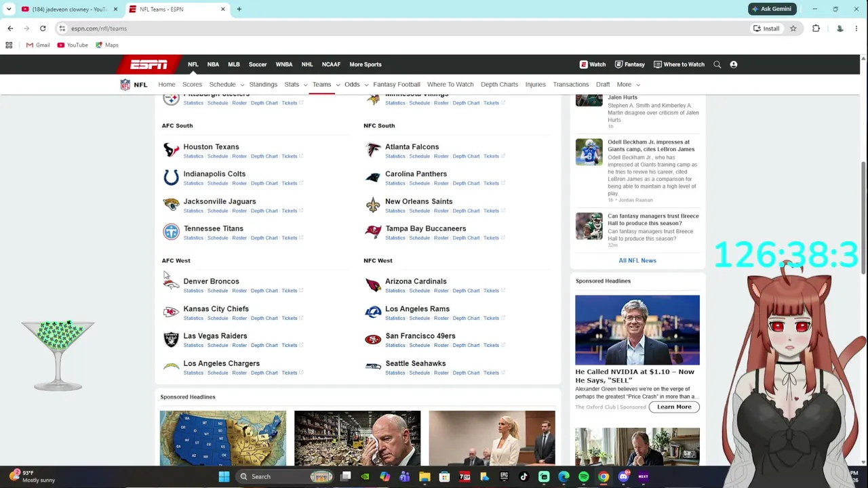Select the Carolina Panthers logo
868x488 pixels.
click(x=373, y=177)
